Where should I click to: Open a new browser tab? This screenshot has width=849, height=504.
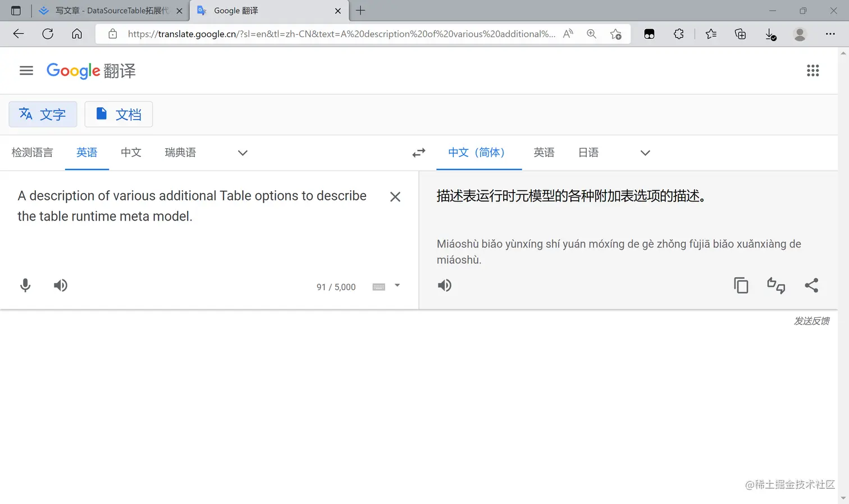(x=360, y=10)
